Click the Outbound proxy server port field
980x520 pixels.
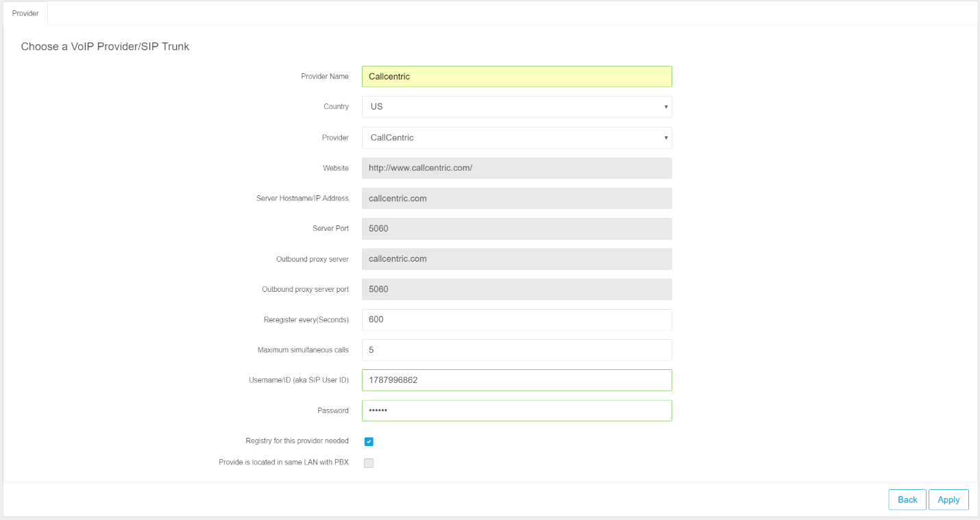tap(517, 289)
